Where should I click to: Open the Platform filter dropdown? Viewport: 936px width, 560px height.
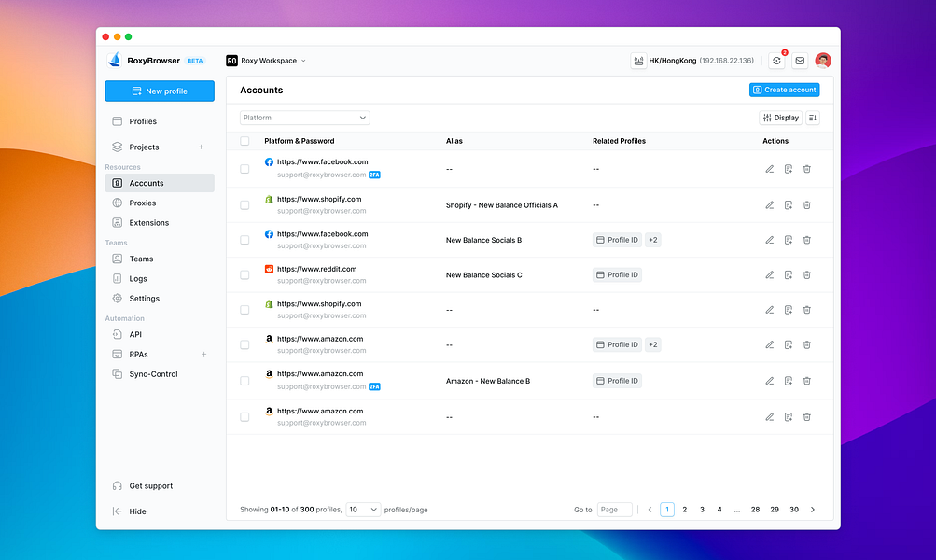coord(304,118)
